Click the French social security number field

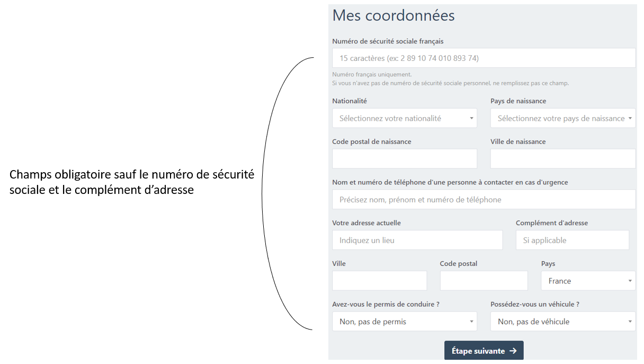coord(484,58)
